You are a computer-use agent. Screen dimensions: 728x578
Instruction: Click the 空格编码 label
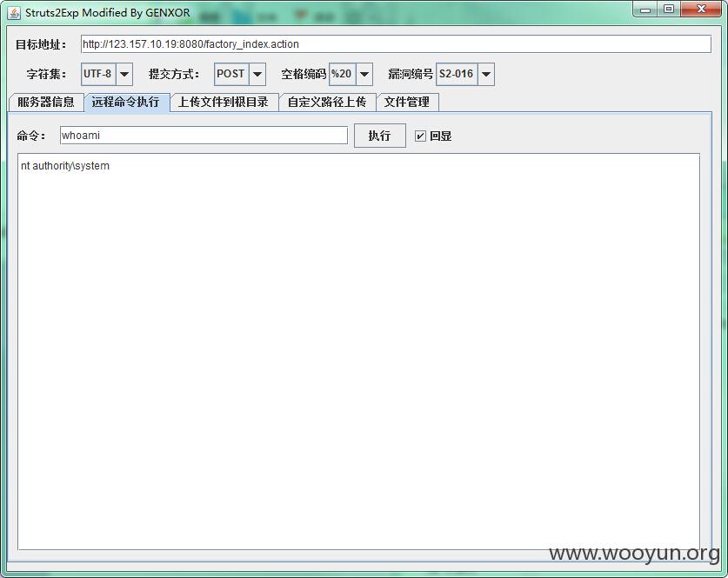point(304,74)
